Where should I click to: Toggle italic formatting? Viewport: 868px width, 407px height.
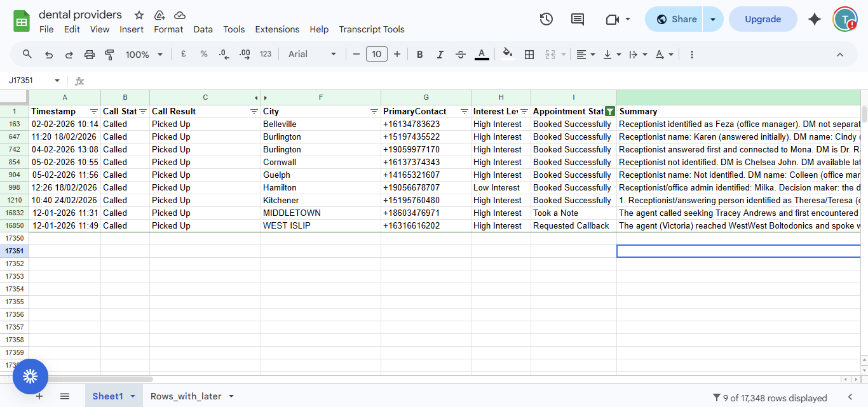(x=440, y=55)
